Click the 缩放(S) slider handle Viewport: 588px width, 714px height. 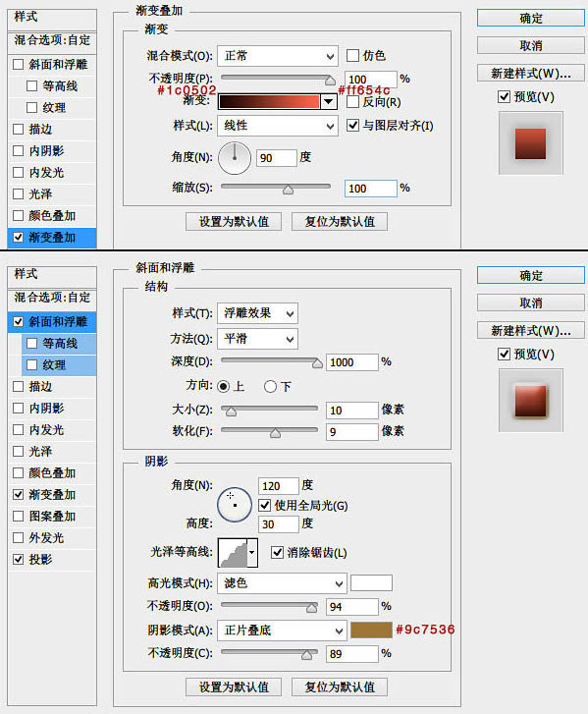click(x=288, y=190)
